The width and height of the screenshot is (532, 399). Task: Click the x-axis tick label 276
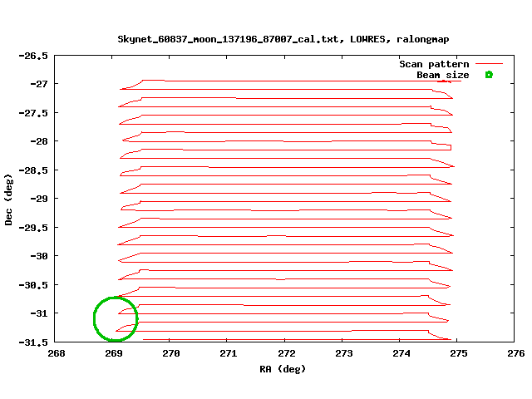click(516, 353)
